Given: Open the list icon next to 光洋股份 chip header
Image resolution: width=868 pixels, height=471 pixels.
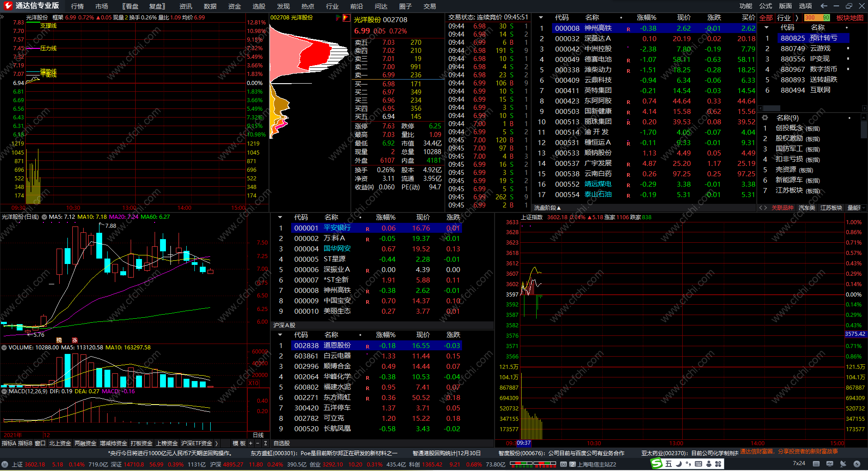Looking at the screenshot, I should pyautogui.click(x=338, y=18).
